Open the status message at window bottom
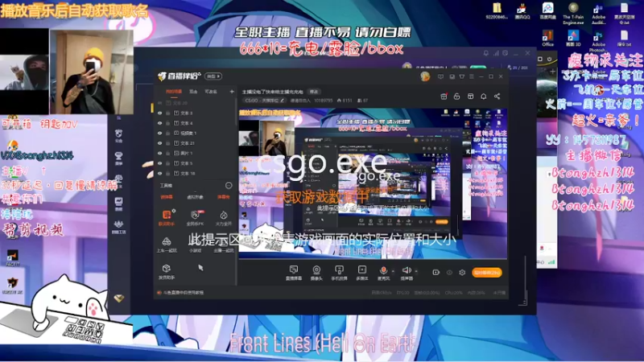The image size is (644, 362). click(x=180, y=293)
